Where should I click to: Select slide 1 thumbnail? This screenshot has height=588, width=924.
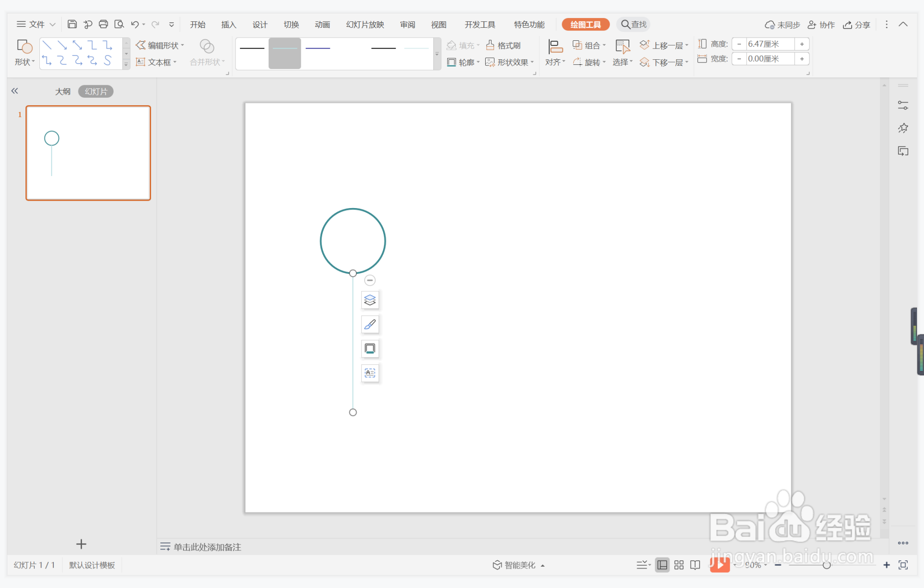(88, 153)
